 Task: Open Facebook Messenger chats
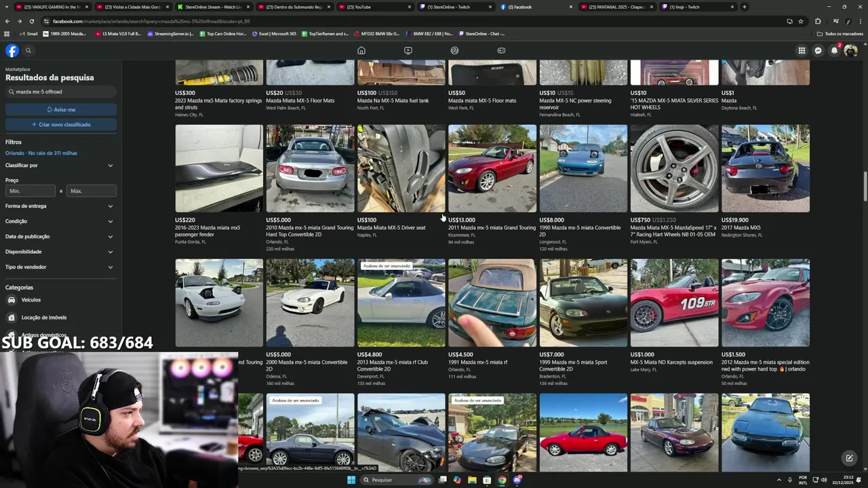(x=818, y=50)
